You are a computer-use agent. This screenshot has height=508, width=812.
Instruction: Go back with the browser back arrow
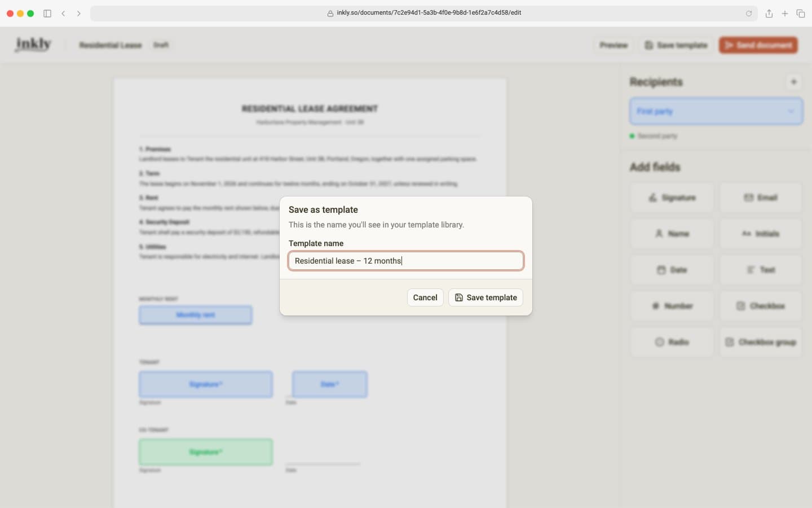63,14
